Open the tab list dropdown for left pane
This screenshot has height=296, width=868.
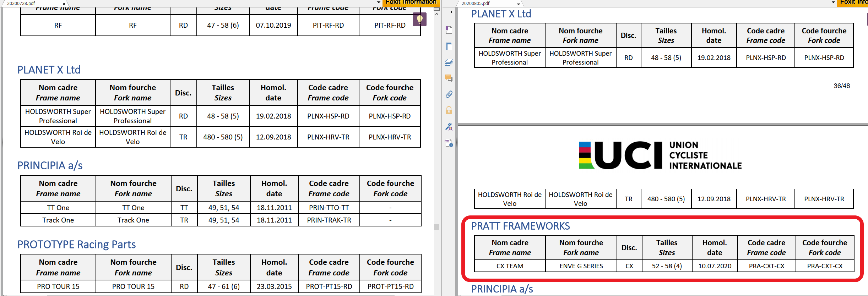click(379, 2)
